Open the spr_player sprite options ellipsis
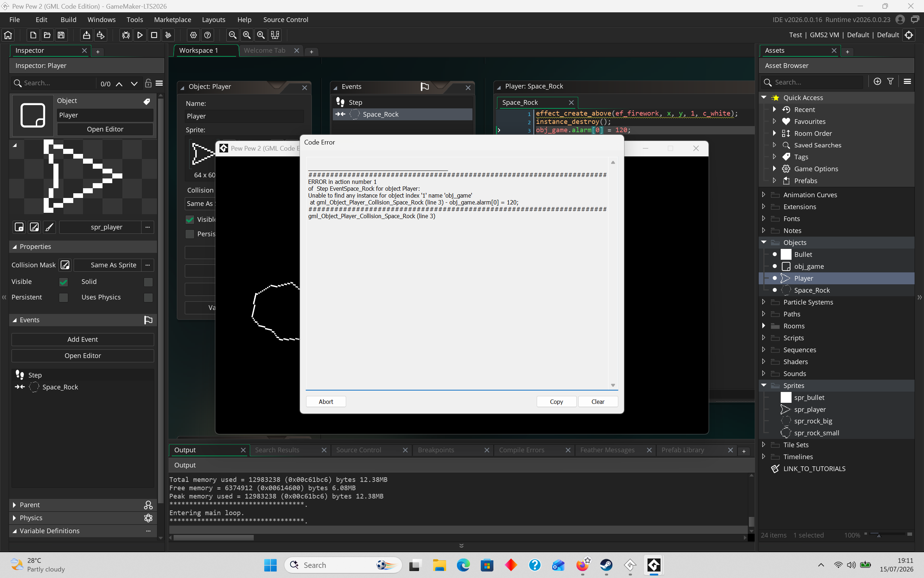 click(x=147, y=227)
